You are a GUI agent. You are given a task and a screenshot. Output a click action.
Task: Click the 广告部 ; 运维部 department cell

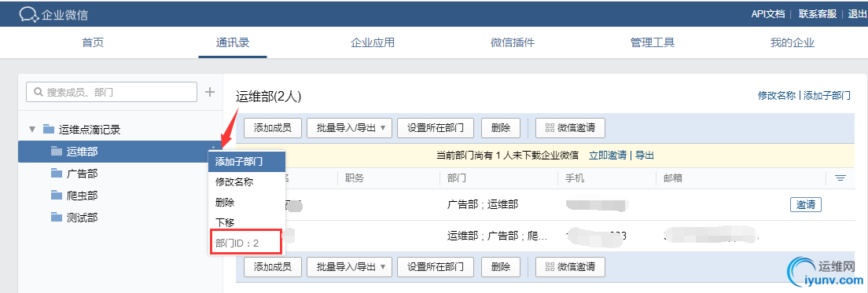pos(483,204)
